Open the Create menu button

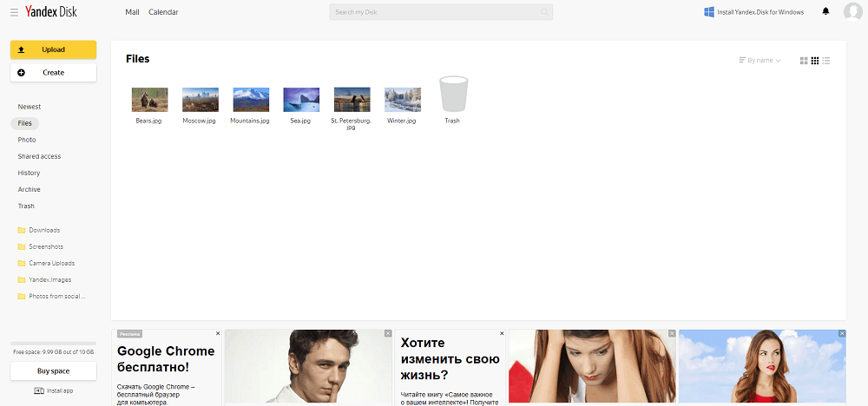(53, 72)
